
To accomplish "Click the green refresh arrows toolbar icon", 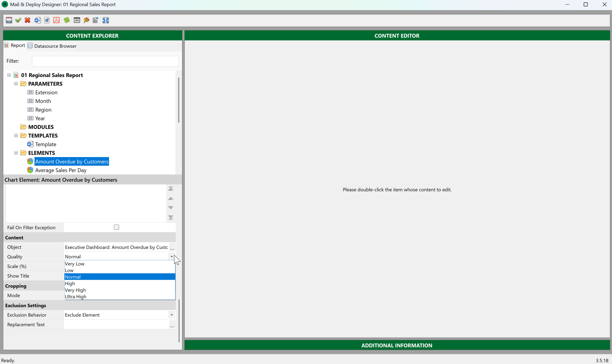I will [67, 20].
